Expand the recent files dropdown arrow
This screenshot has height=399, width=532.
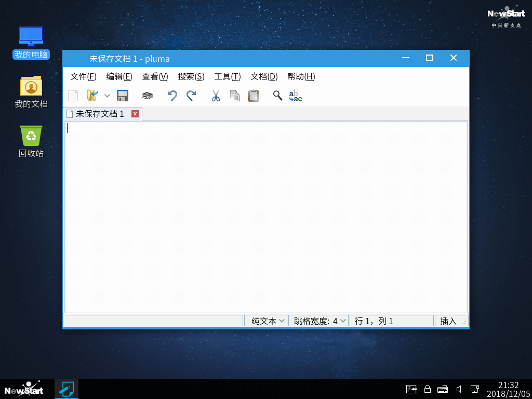[x=107, y=96]
